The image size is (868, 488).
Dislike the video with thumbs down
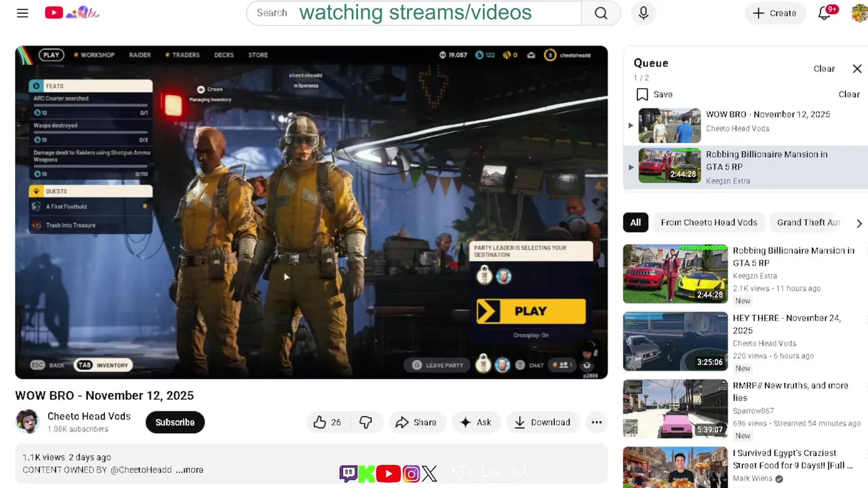(x=366, y=422)
